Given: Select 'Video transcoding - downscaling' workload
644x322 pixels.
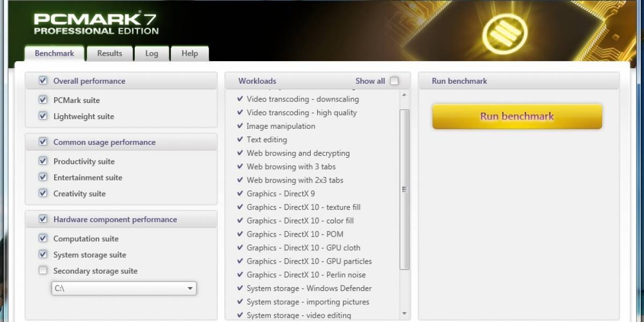Looking at the screenshot, I should 303,99.
